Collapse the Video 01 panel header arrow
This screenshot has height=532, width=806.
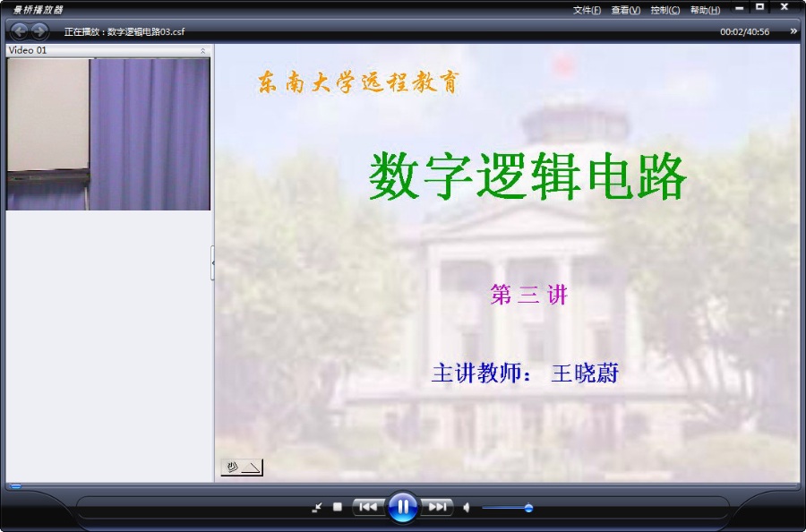click(x=203, y=50)
